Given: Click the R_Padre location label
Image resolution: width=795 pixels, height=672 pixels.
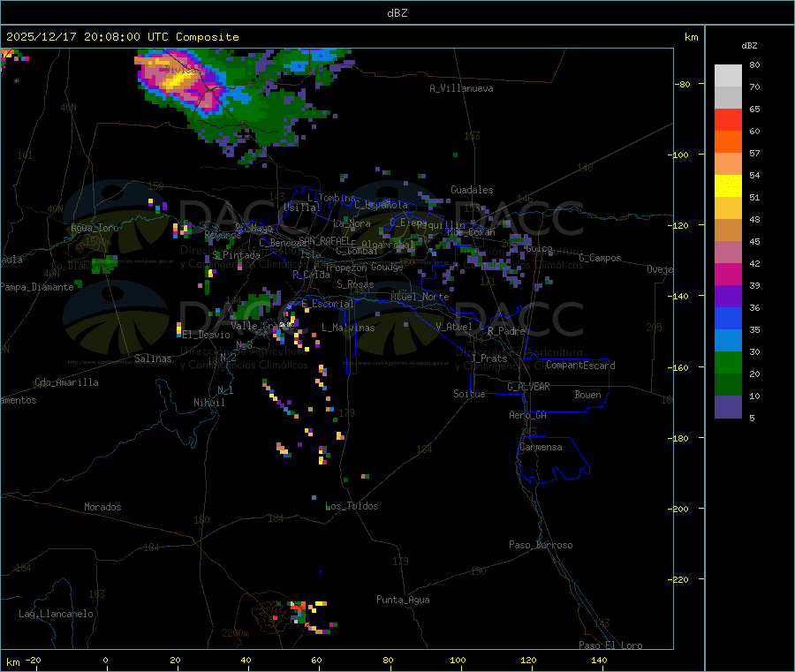Looking at the screenshot, I should point(506,331).
